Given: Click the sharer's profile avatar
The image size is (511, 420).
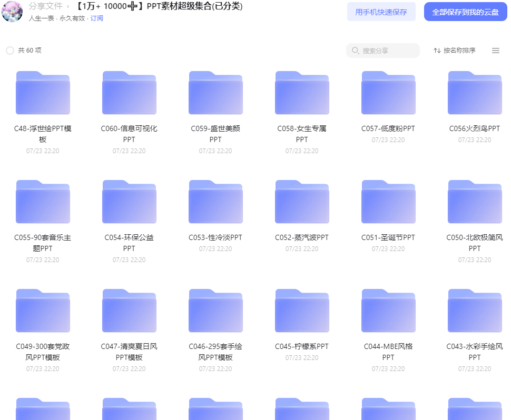Looking at the screenshot, I should (x=12, y=12).
